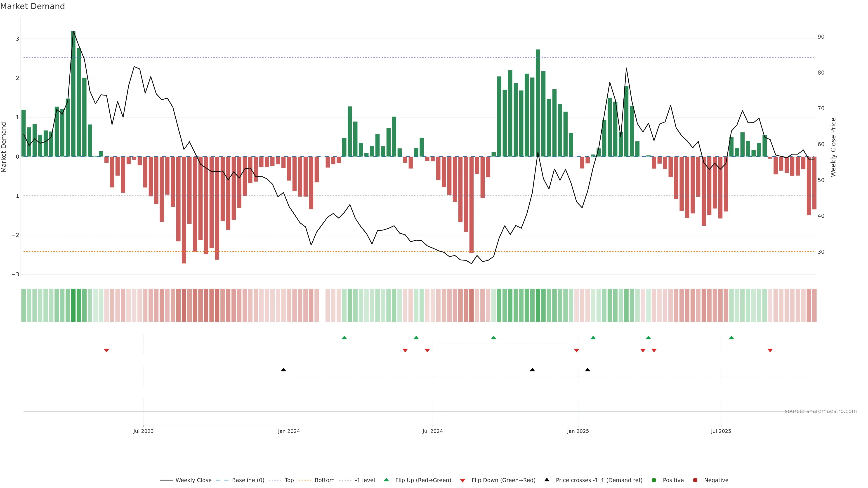Toggle the Baseline (0) legend entry
868x488 pixels.
(248, 480)
